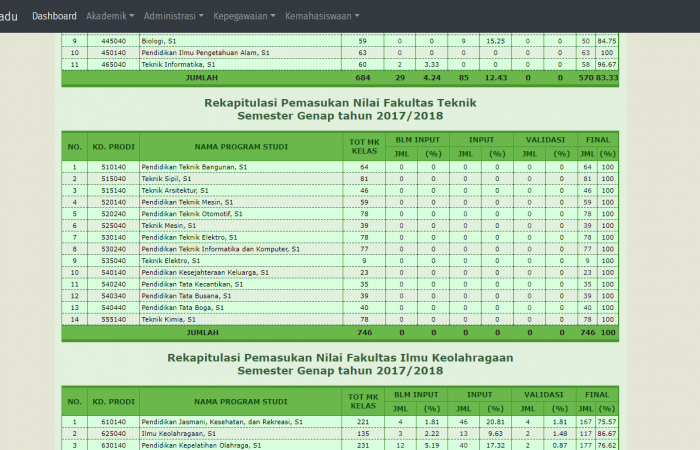Select the Teknik Arsitektur, S1 program

pos(175,190)
